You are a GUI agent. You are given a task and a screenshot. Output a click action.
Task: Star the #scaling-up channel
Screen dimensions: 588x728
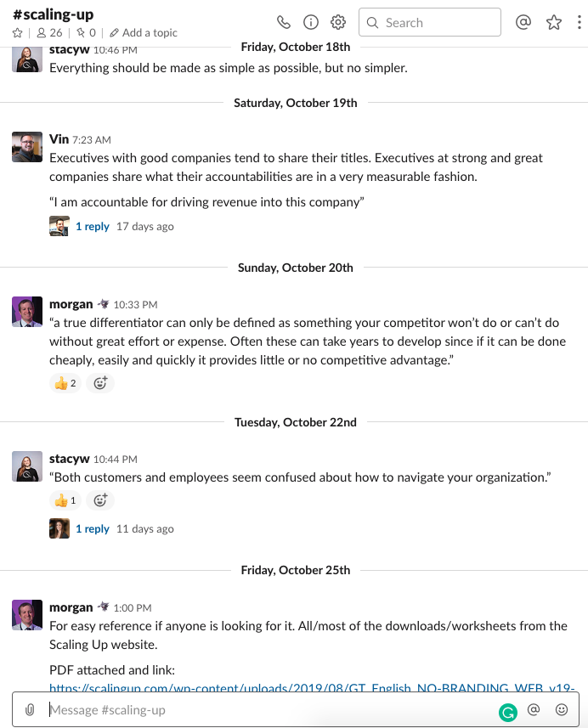coord(18,33)
